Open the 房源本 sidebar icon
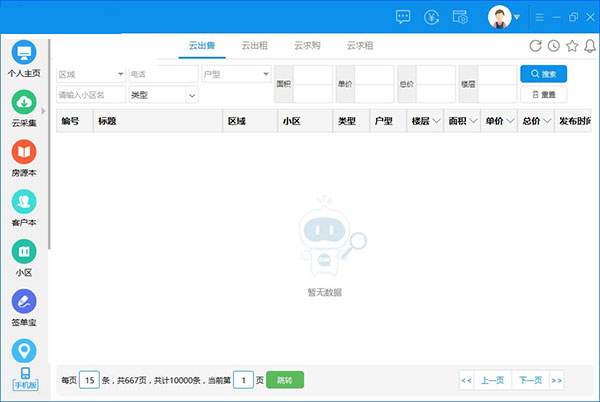The width and height of the screenshot is (600, 402). coord(24,152)
